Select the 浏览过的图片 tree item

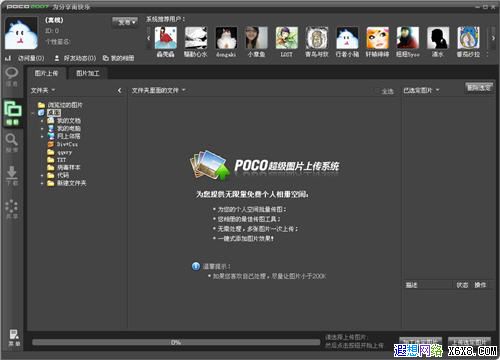65,105
